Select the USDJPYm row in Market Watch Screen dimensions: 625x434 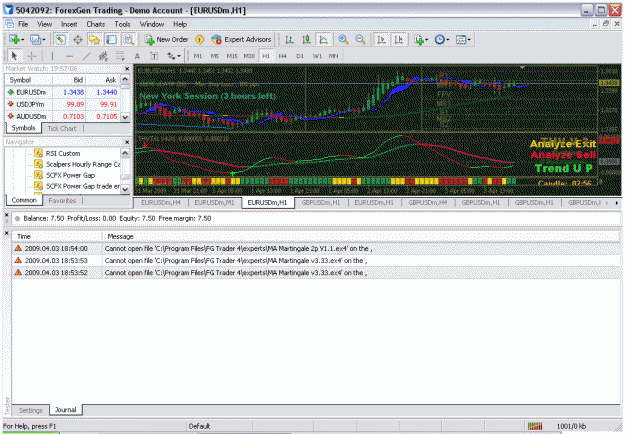pyautogui.click(x=62, y=104)
